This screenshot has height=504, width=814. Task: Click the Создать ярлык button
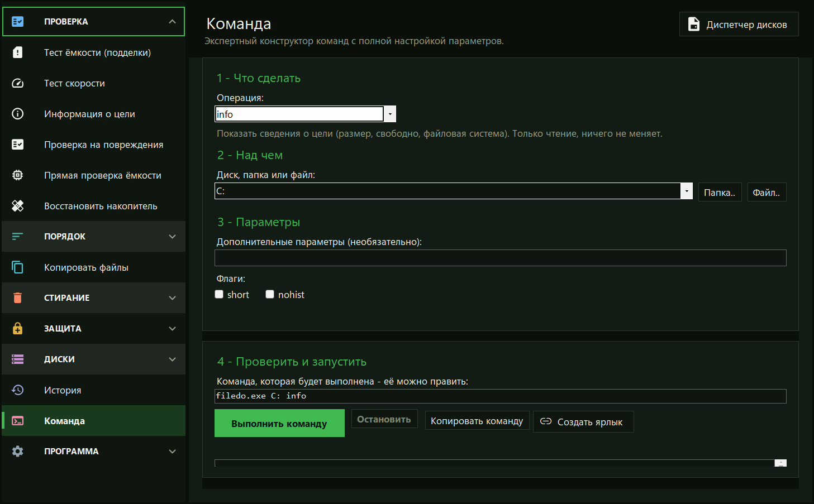(x=583, y=421)
